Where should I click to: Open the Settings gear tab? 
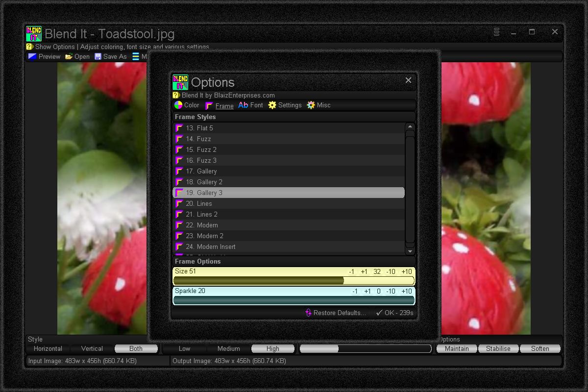(x=272, y=105)
